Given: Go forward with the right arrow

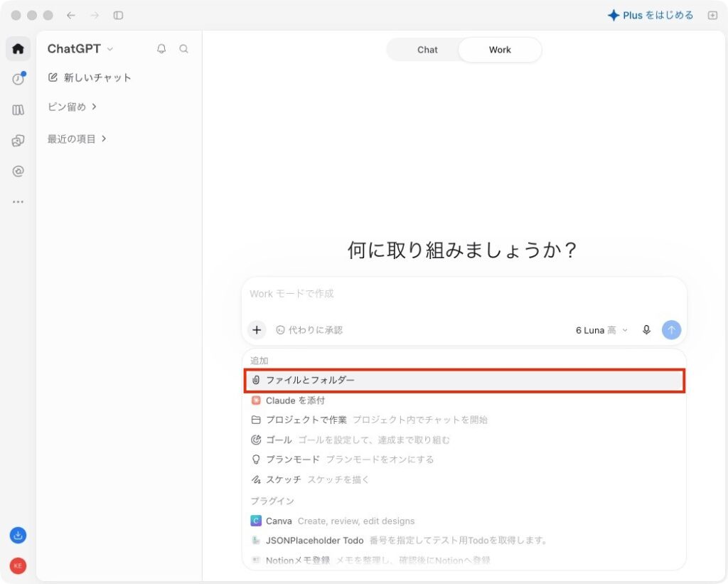Looking at the screenshot, I should 95,16.
